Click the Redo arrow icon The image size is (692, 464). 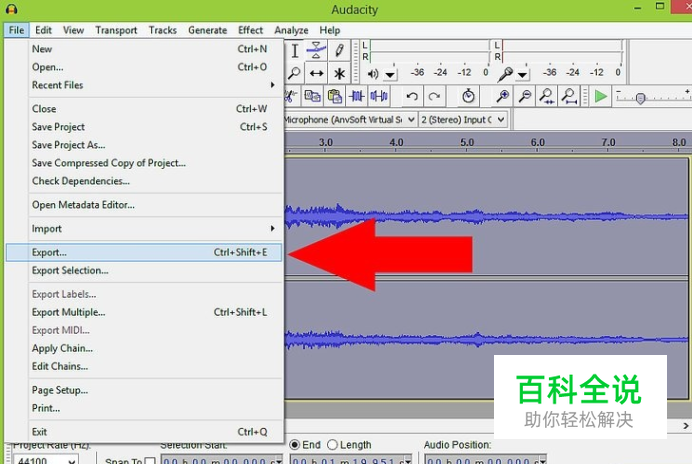(x=434, y=96)
